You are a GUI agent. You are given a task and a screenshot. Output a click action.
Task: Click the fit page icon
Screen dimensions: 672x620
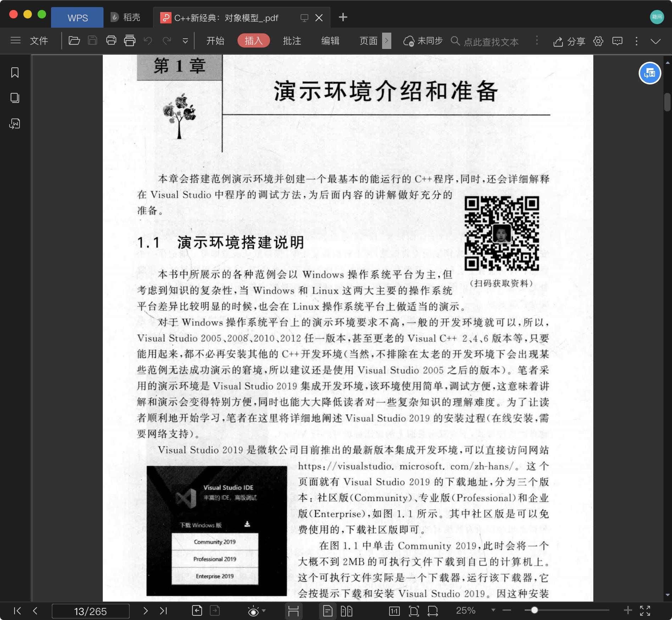[x=414, y=611]
